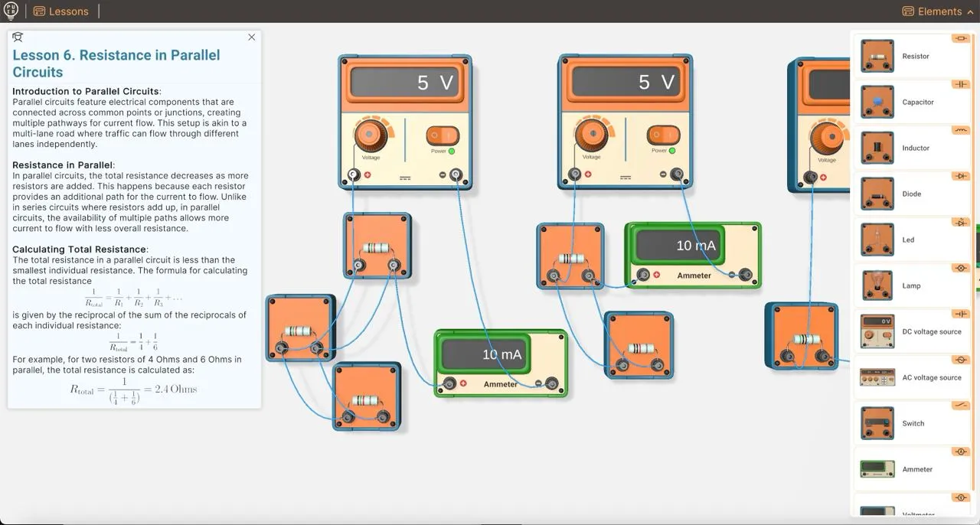This screenshot has height=525, width=980.
Task: Select the Switch element
Action: click(913, 422)
